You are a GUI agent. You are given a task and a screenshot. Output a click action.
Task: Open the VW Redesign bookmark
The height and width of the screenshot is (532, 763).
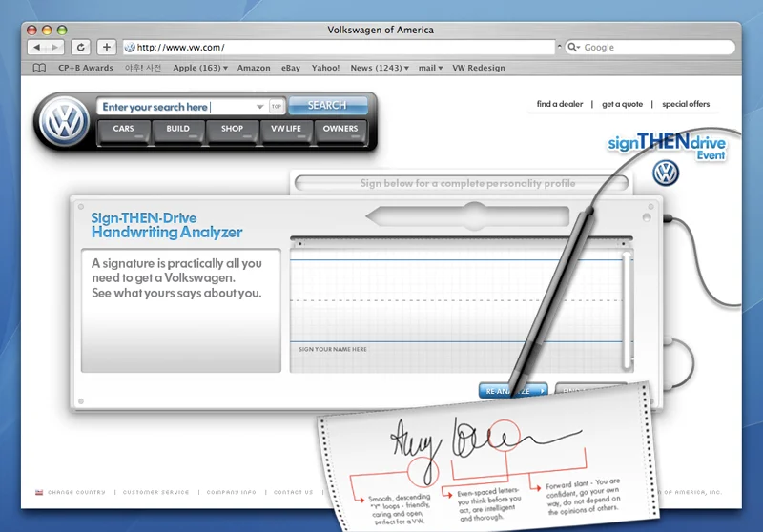pyautogui.click(x=479, y=68)
